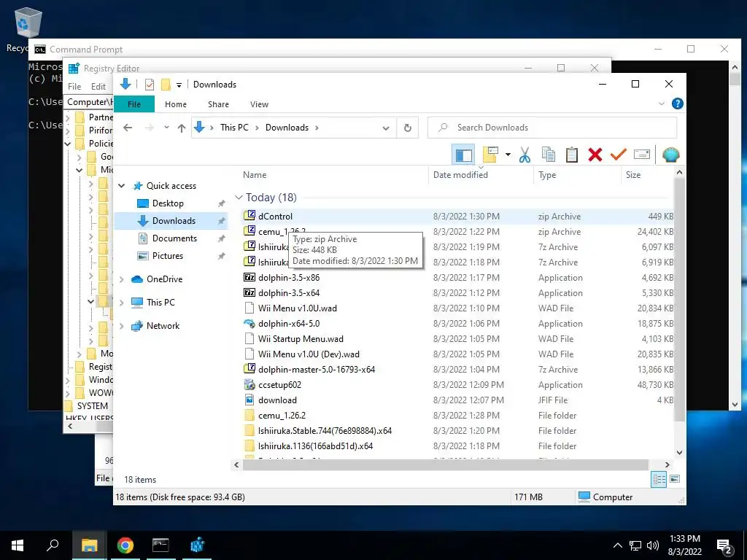Open the Windows Start menu
747x560 pixels.
click(18, 545)
